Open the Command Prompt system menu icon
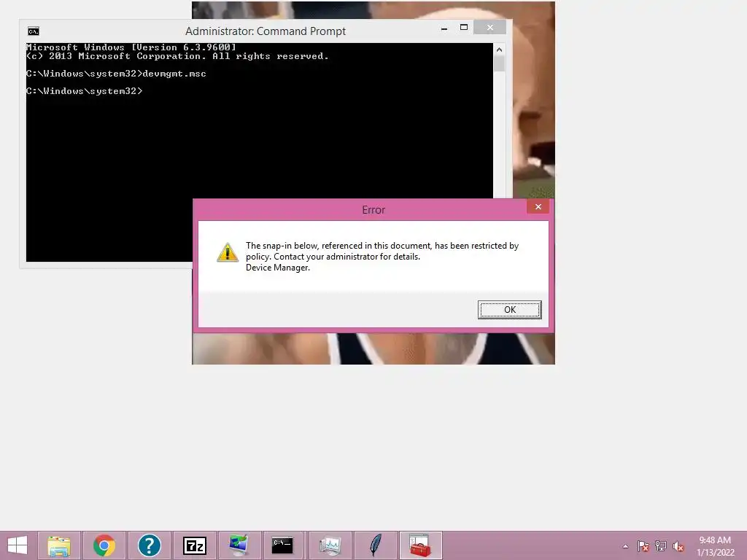This screenshot has width=747, height=560. tap(34, 31)
